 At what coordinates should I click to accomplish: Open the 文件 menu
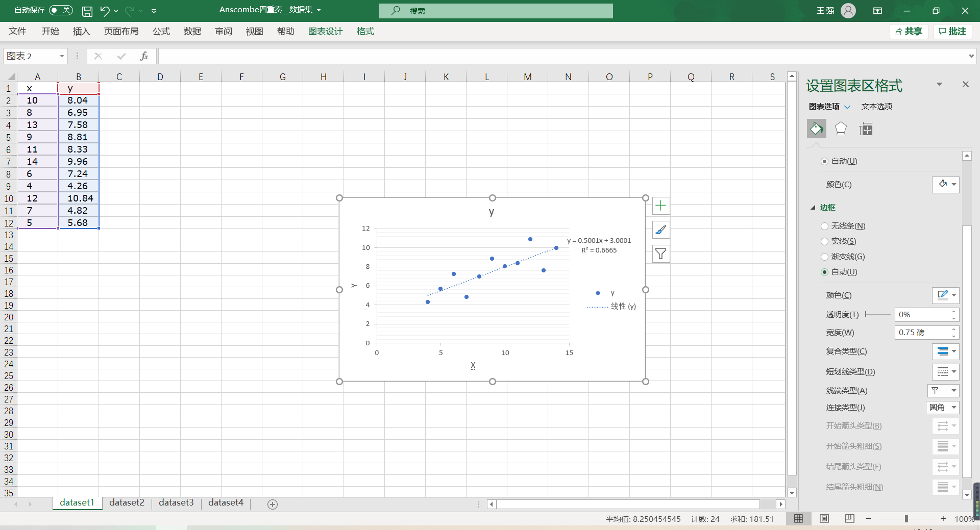click(17, 31)
